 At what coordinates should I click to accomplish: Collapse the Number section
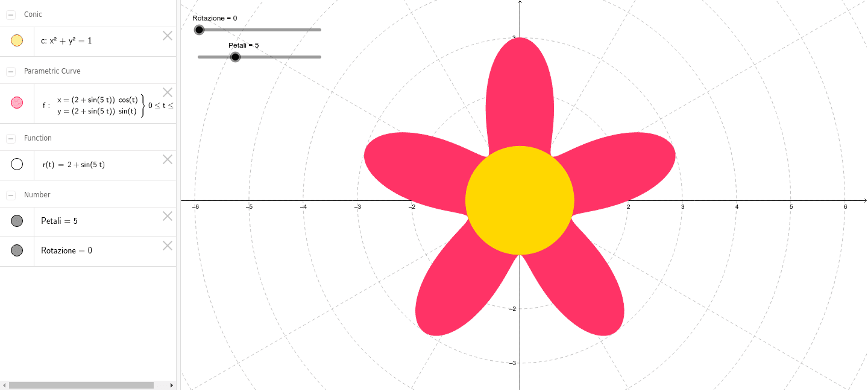tap(11, 195)
